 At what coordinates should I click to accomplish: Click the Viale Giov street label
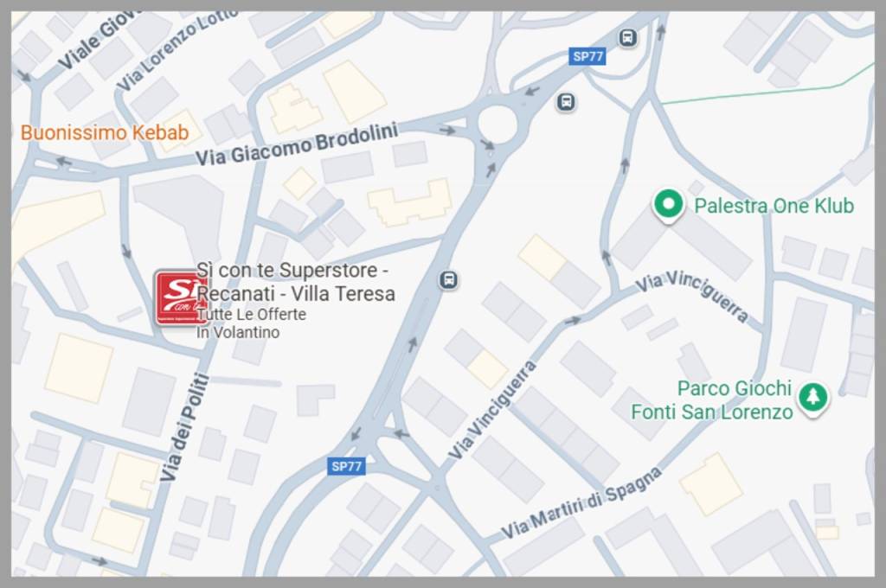point(97,42)
